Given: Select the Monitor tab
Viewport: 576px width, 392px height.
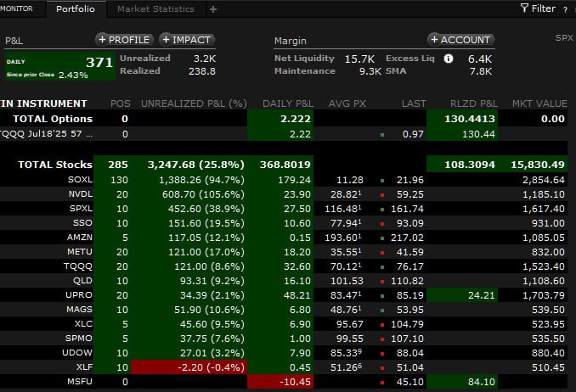Looking at the screenshot, I should [16, 8].
